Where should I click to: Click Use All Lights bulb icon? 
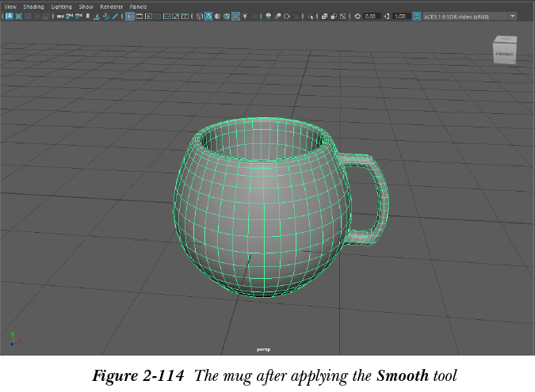[x=246, y=16]
